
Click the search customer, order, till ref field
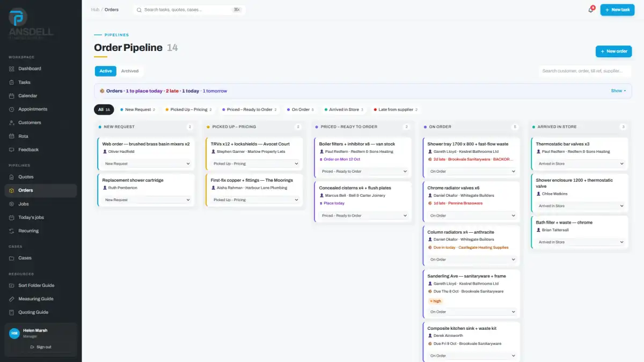(x=585, y=71)
